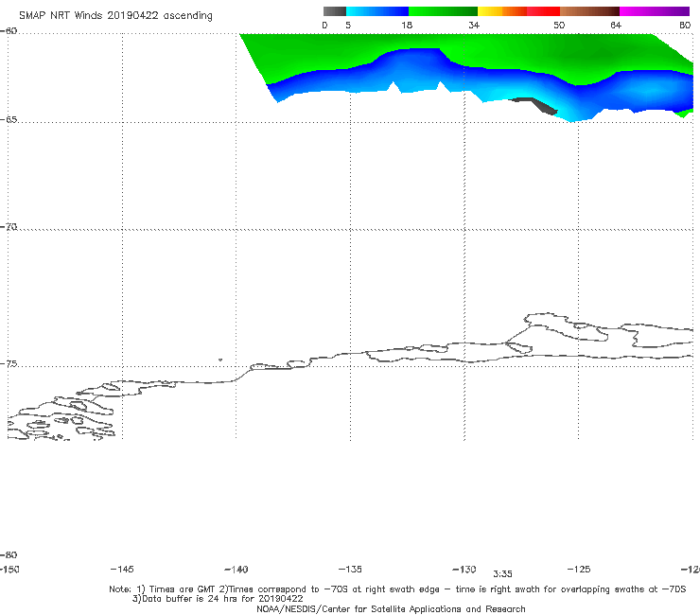Image resolution: width=700 pixels, height=615 pixels.
Task: Click the magenta segment of the color bar
Action: coord(655,11)
